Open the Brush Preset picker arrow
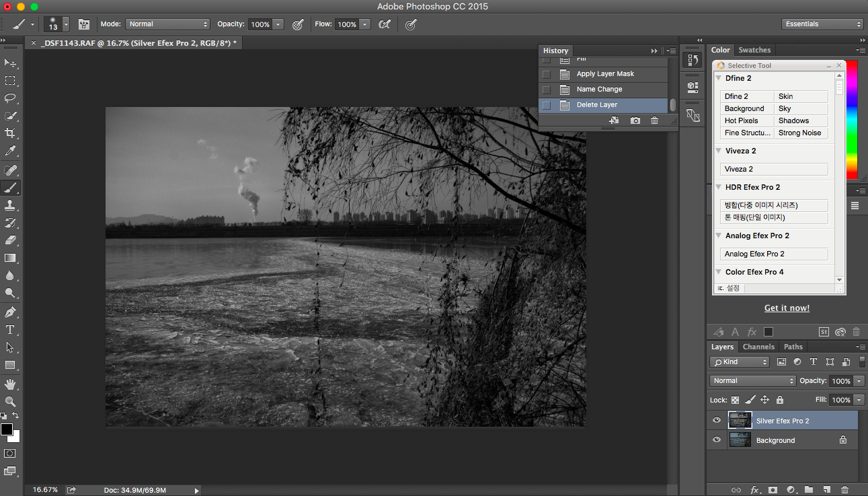This screenshot has height=496, width=868. pos(65,24)
